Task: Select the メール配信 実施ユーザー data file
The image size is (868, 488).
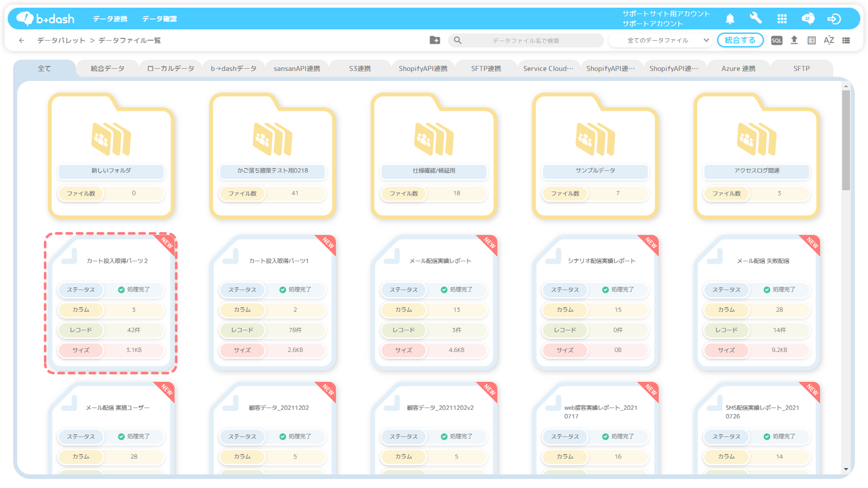Action: point(111,428)
